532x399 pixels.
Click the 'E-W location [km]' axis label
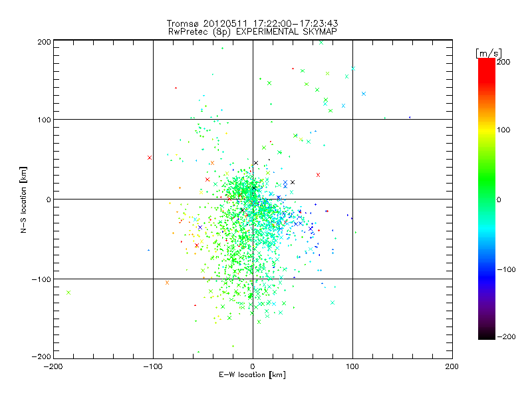pos(252,375)
